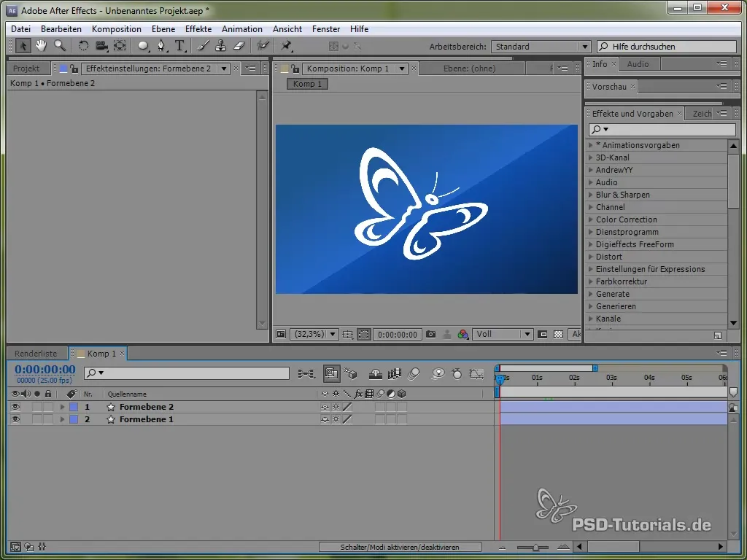Screen dimensions: 747x560
Task: Click current time 0:00:00:00 in viewer
Action: point(398,334)
